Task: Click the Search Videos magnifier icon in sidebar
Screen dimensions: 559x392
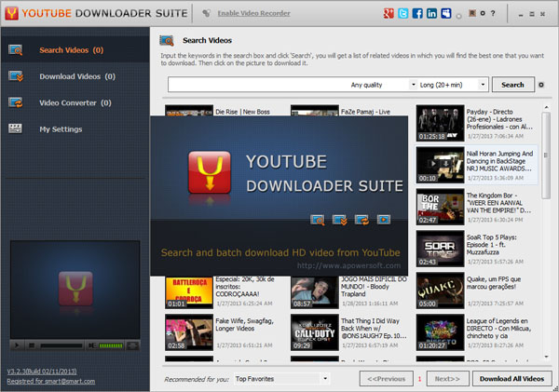Action: point(15,50)
